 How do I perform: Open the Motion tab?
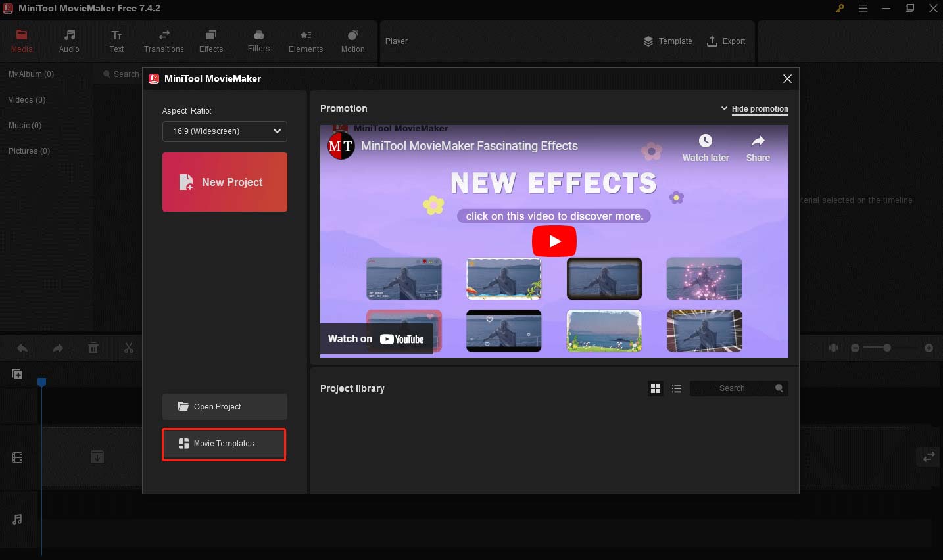[x=352, y=41]
